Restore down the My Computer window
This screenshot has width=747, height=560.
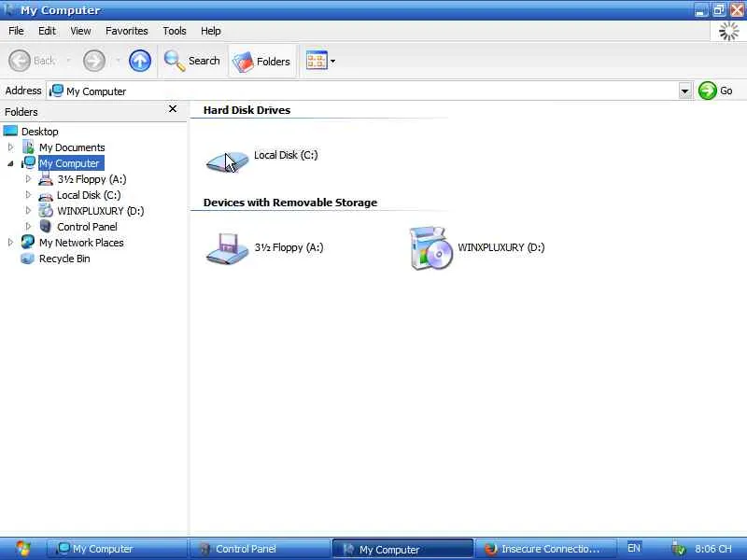click(718, 10)
